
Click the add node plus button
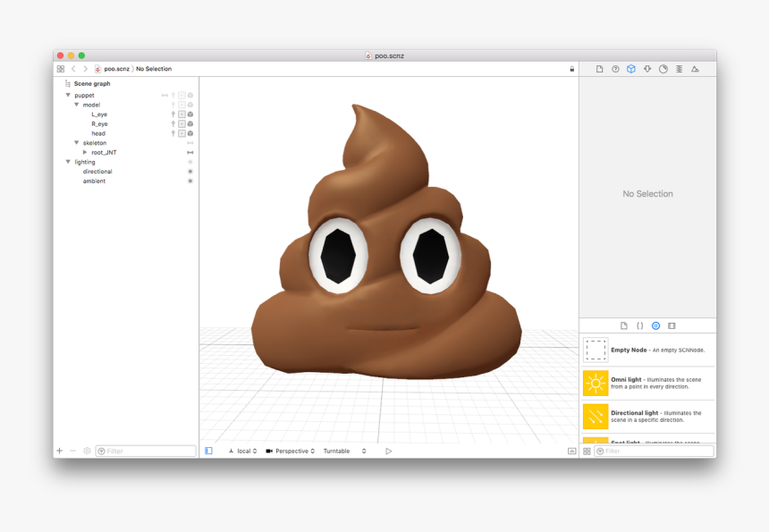[x=60, y=452]
